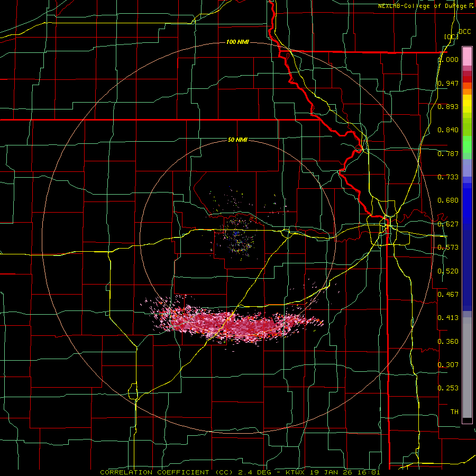This screenshot has height=476, width=476.
Task: Click the TH threshold legend label
Action: 454,411
